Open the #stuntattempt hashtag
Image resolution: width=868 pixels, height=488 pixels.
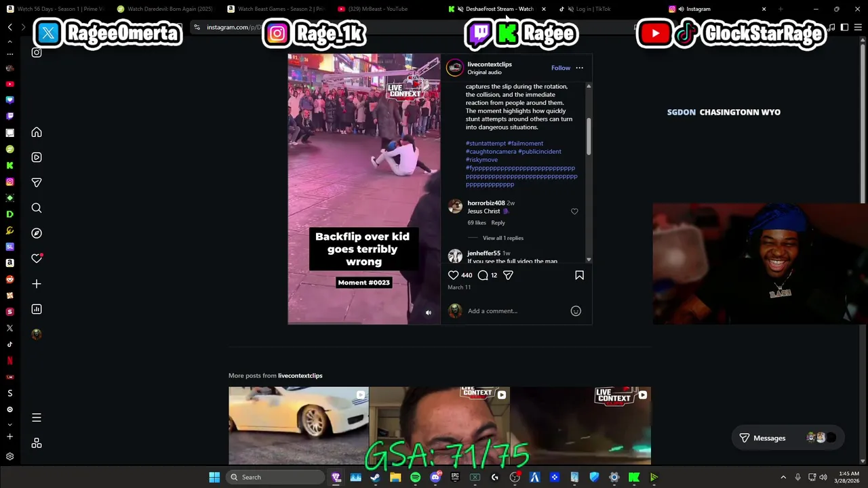pos(486,144)
